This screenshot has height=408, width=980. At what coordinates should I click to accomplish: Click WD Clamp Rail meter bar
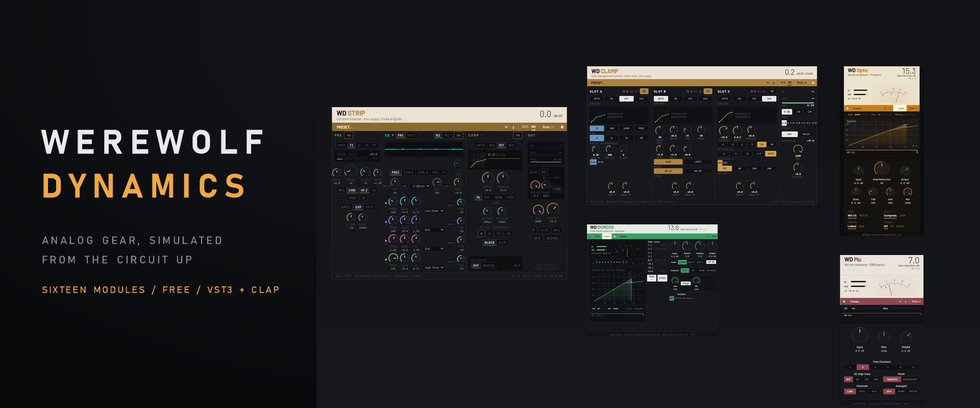[798, 103]
